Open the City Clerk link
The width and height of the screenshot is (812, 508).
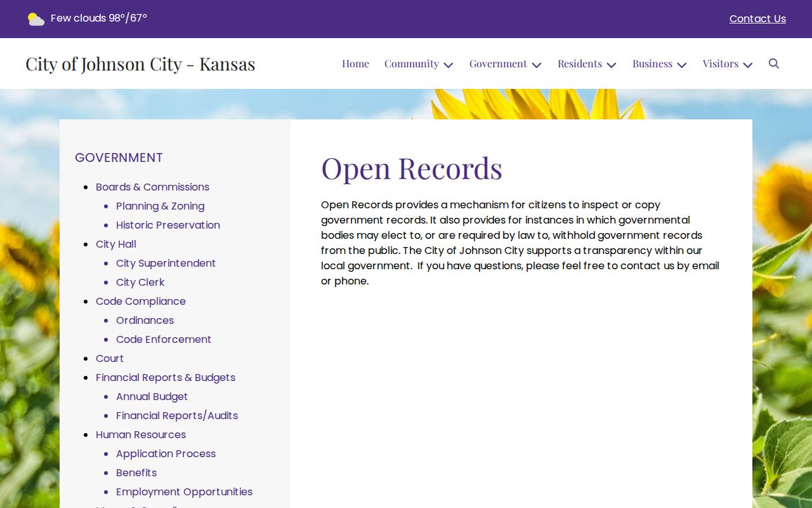coord(140,282)
